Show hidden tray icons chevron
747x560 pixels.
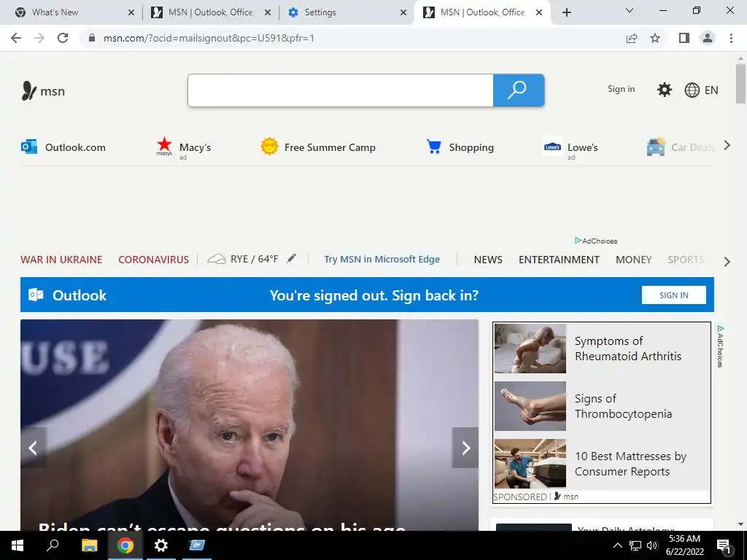click(617, 545)
